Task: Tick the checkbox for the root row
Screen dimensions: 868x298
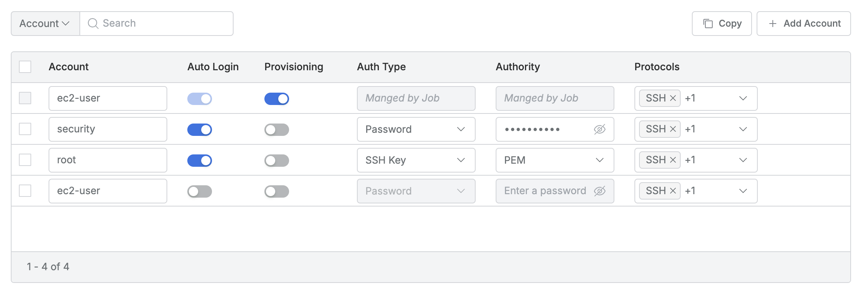Action: (25, 160)
